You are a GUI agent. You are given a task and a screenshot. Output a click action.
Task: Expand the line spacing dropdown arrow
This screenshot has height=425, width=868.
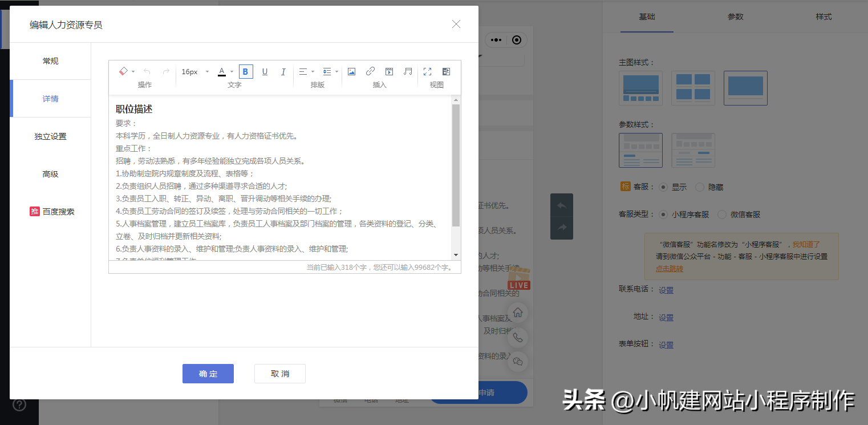[x=337, y=72]
